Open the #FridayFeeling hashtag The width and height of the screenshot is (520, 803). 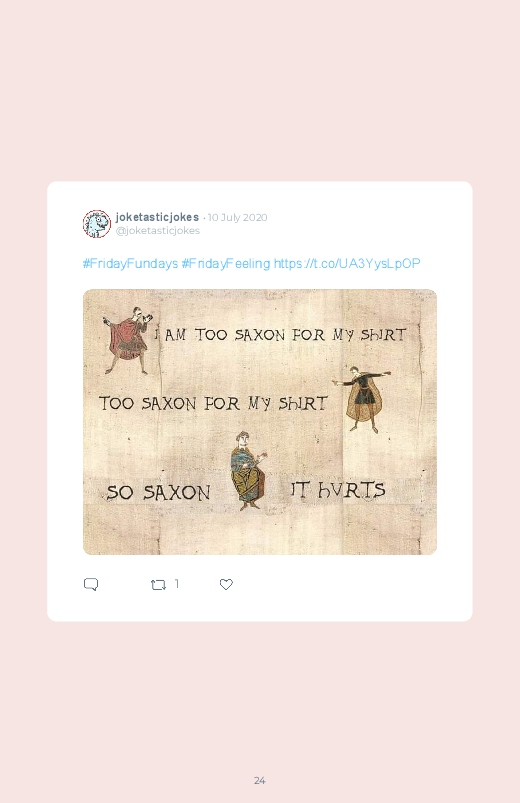(x=226, y=263)
